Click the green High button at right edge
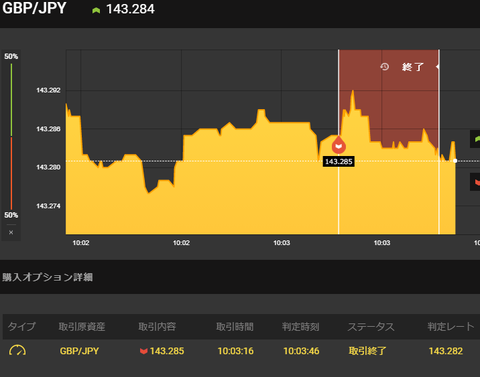480x377 pixels. pos(475,139)
